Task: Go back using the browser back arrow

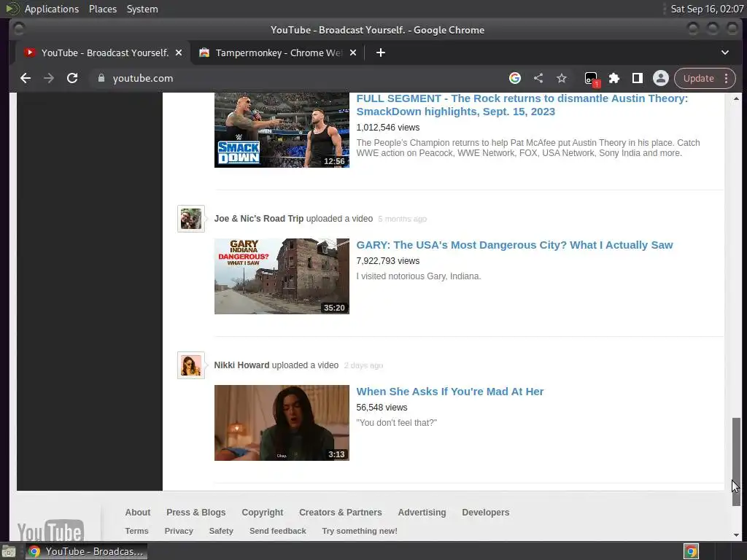Action: coord(26,78)
